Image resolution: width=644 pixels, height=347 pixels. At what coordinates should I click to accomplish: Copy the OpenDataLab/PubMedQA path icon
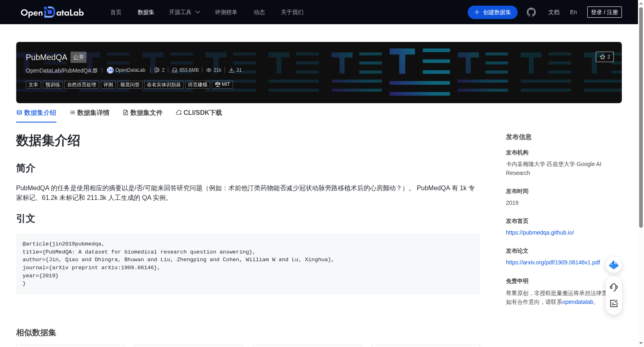coord(95,71)
